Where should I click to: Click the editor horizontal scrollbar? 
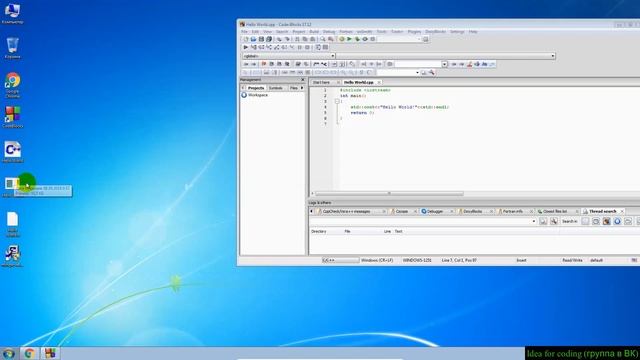(389, 193)
